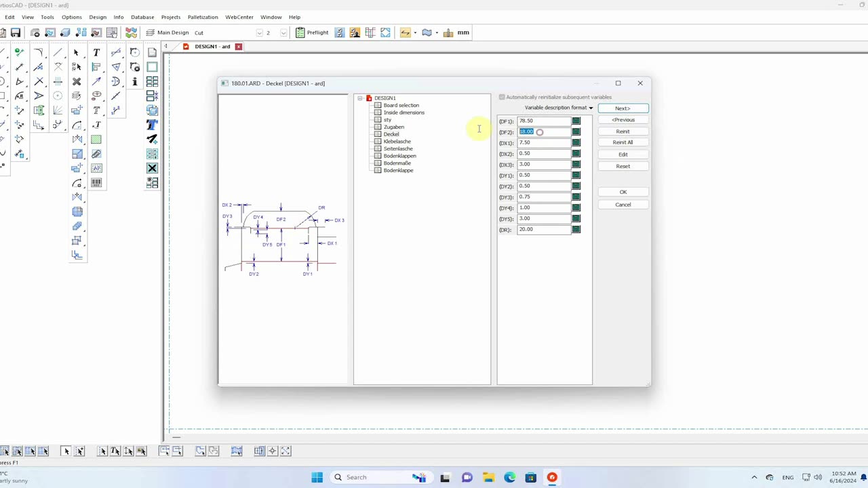Click the Cancel button
Screen dimensions: 868x488
pos(623,205)
